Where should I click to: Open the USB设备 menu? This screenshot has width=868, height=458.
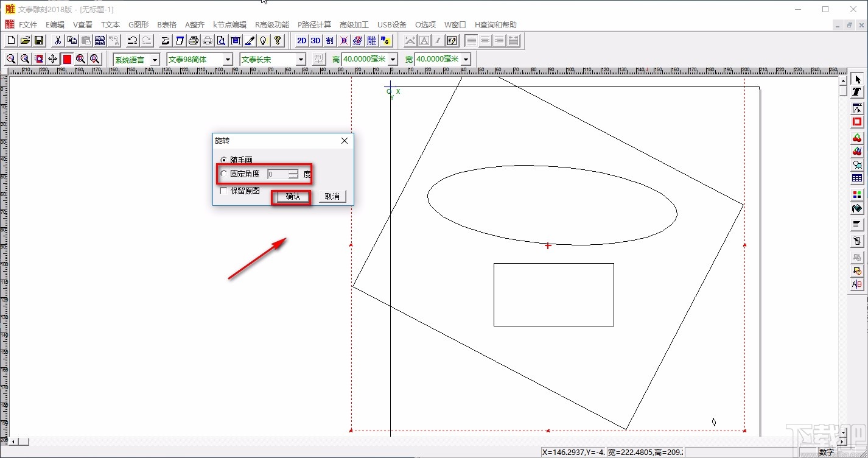click(x=392, y=25)
